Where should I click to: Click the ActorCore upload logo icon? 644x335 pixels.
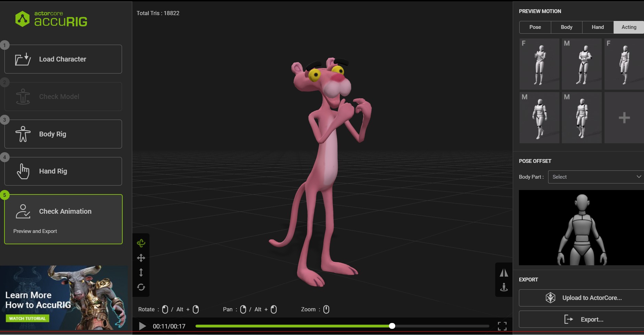(x=551, y=298)
